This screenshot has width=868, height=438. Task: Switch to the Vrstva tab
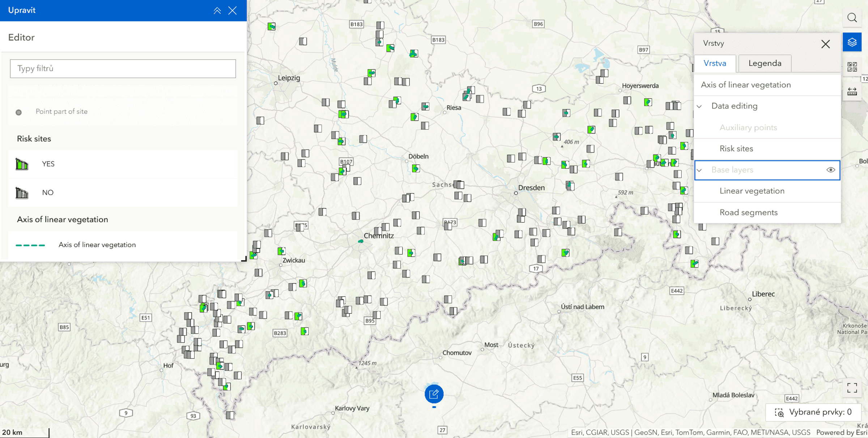[715, 63]
